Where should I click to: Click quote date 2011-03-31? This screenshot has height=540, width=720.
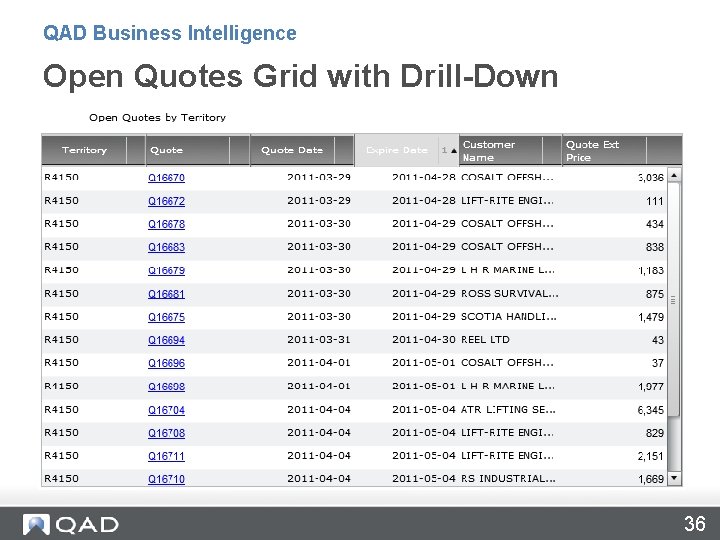[x=319, y=340]
